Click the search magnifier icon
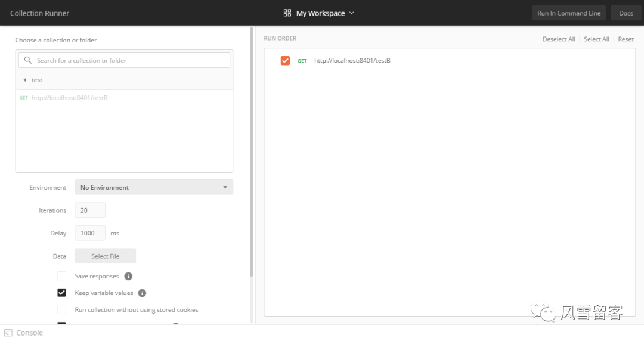The image size is (644, 341). coord(28,60)
